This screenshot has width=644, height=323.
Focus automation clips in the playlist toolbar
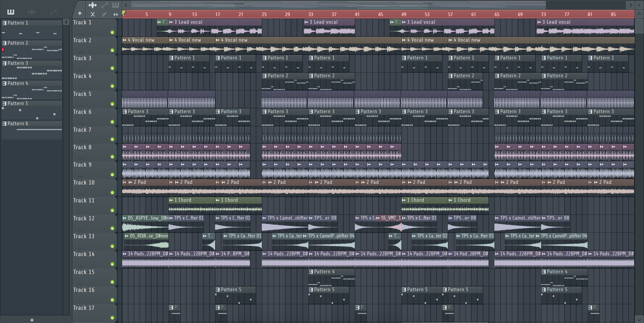pyautogui.click(x=104, y=5)
